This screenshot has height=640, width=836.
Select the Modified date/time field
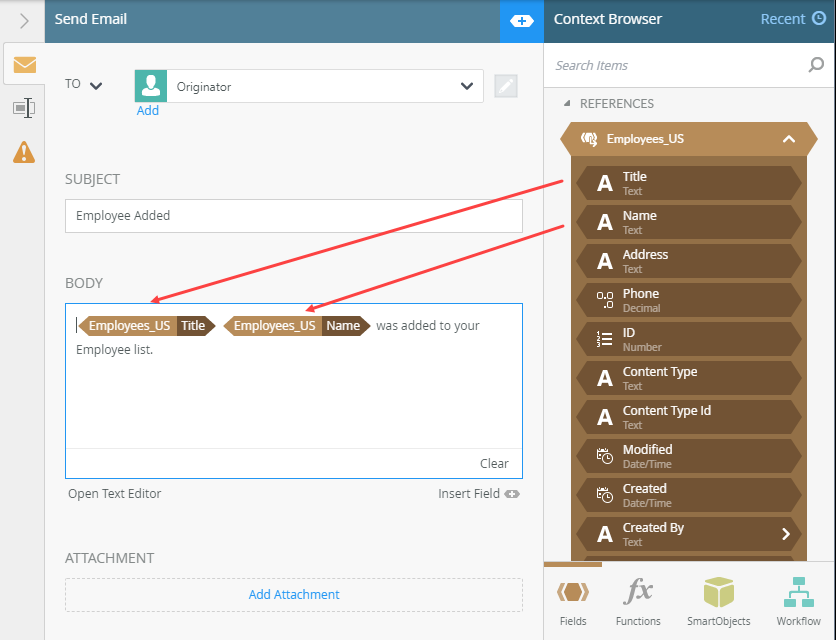(689, 455)
